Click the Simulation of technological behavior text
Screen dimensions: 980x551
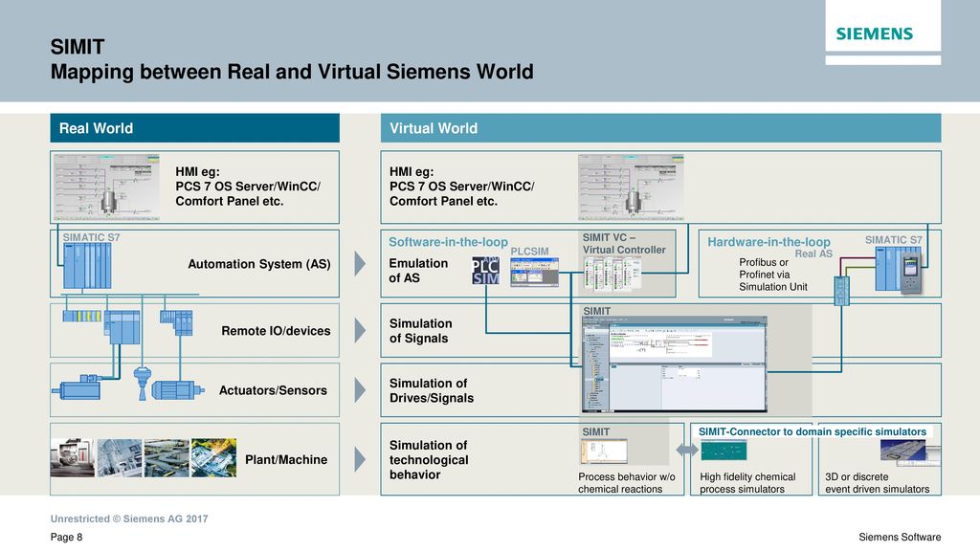(429, 460)
